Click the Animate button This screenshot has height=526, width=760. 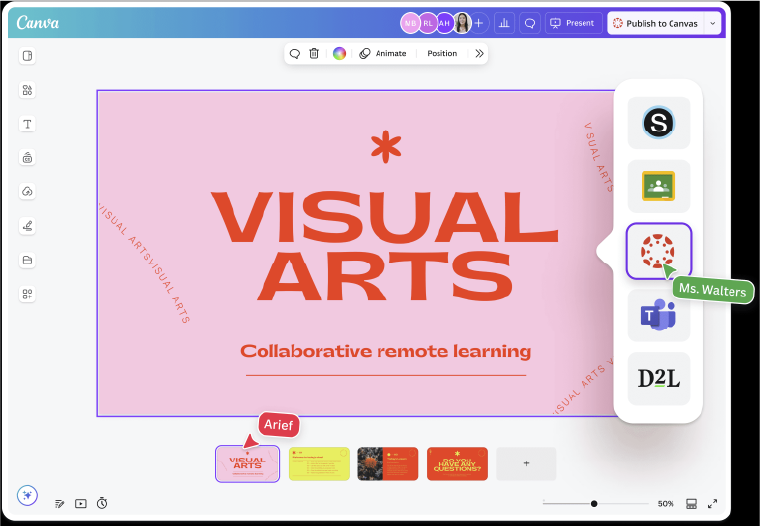pyautogui.click(x=383, y=53)
